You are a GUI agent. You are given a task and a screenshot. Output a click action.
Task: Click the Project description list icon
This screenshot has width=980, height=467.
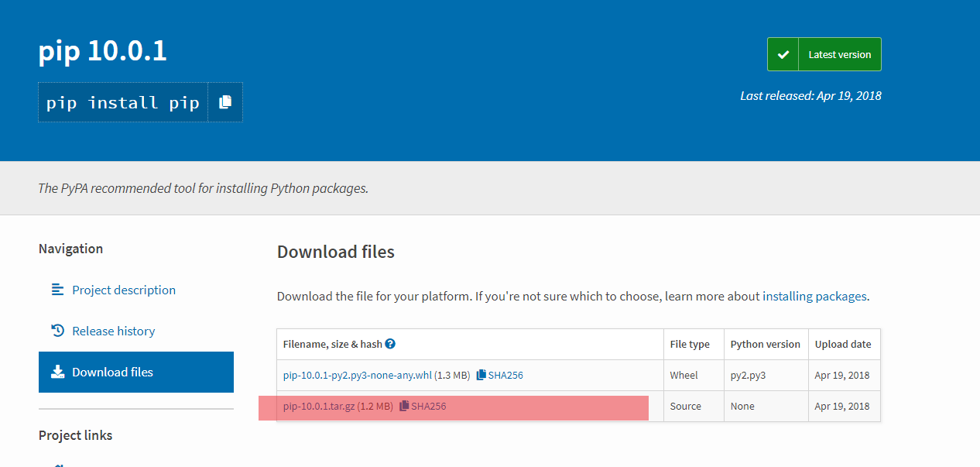coord(57,290)
